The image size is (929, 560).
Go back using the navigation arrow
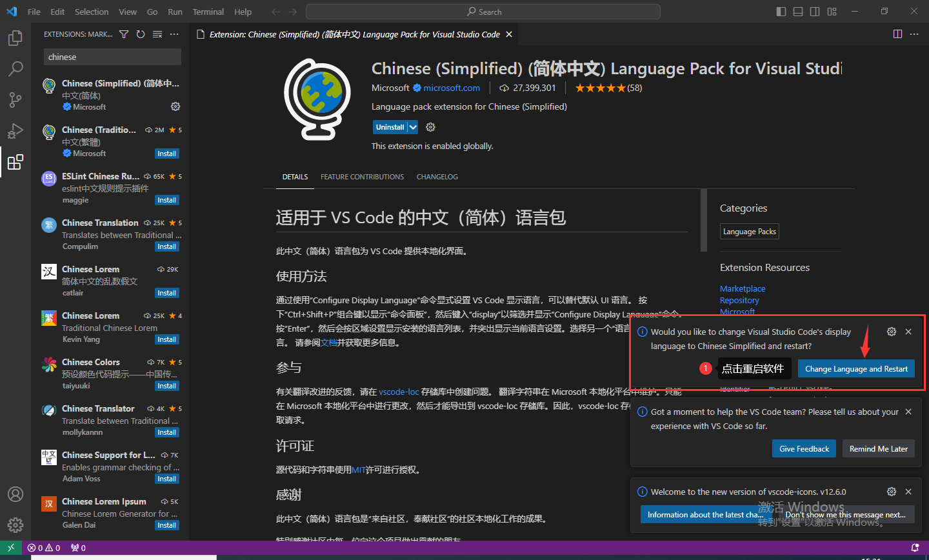[276, 12]
